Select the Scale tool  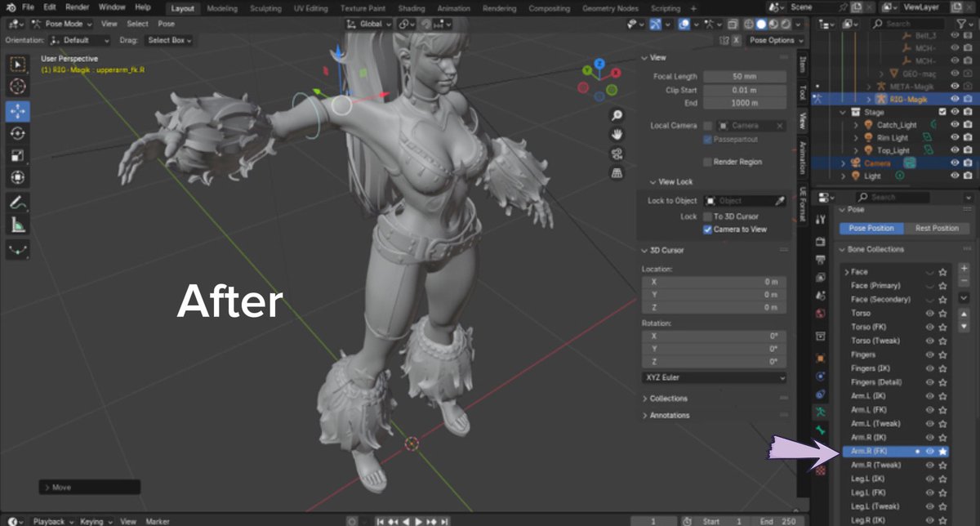(x=18, y=155)
